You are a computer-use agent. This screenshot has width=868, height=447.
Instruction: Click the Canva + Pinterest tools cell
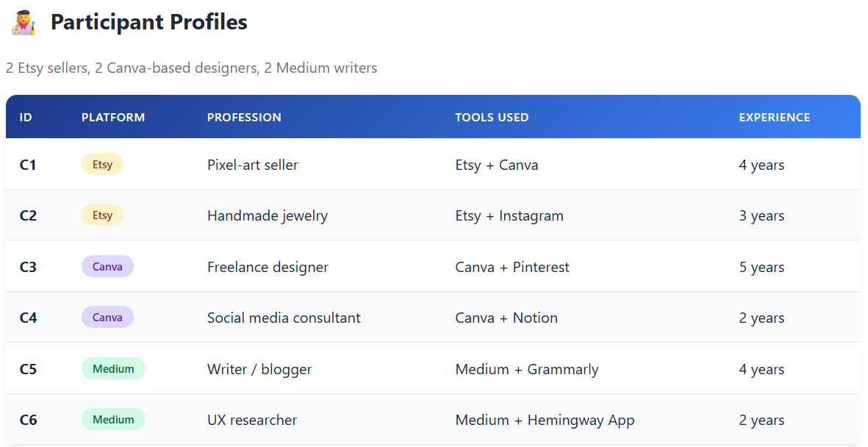[512, 267]
